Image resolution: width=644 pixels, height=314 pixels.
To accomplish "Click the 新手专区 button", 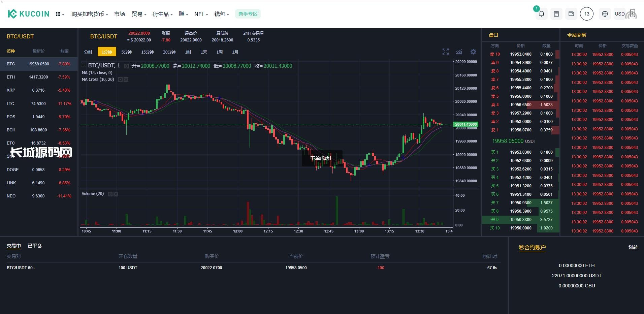I will pos(248,14).
